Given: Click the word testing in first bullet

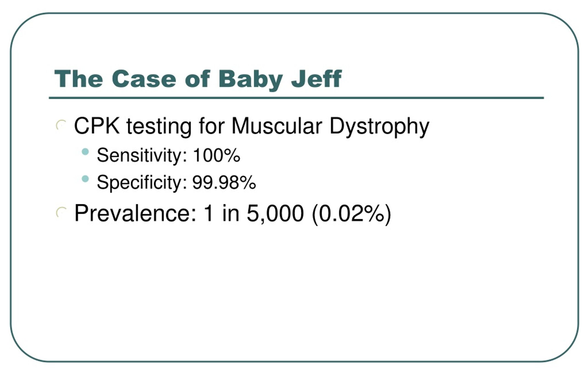Looking at the screenshot, I should click(x=159, y=127).
